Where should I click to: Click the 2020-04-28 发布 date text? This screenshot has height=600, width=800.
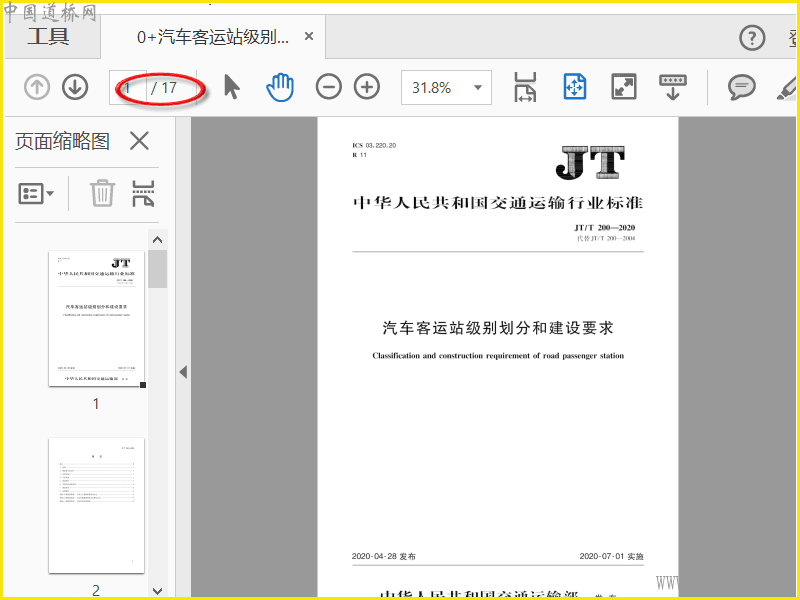[x=384, y=556]
